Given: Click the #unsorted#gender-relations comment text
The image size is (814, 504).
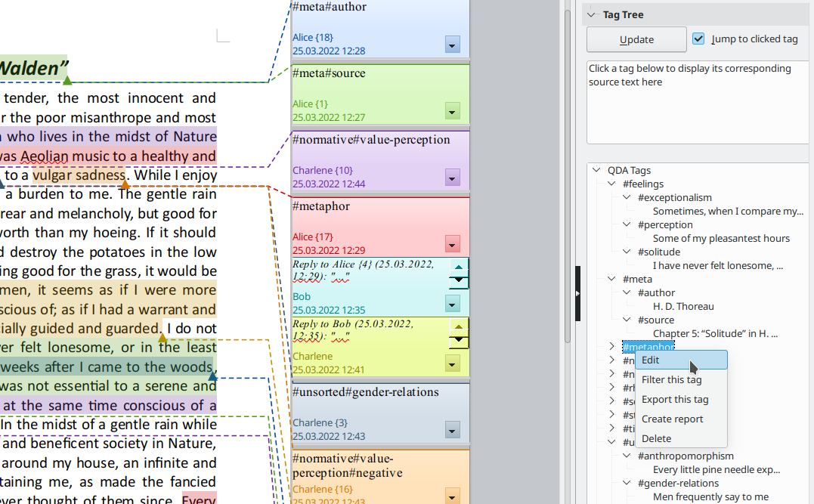Looking at the screenshot, I should pyautogui.click(x=366, y=392).
